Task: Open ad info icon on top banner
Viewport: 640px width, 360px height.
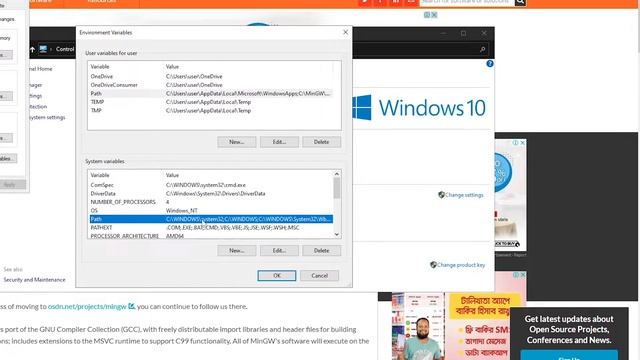Action: [427, 15]
